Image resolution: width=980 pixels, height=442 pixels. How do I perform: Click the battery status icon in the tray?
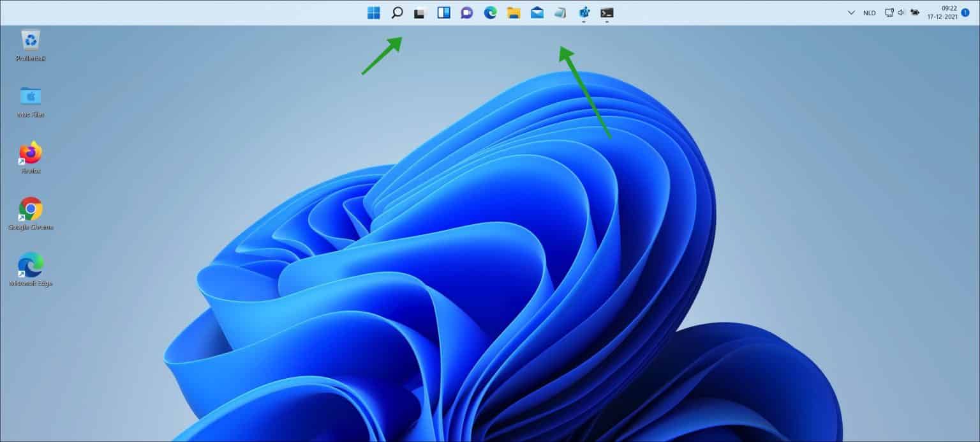click(915, 12)
